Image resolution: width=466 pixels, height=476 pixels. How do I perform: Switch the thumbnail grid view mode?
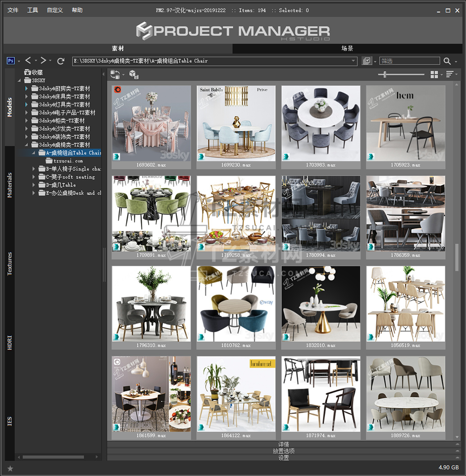[434, 74]
